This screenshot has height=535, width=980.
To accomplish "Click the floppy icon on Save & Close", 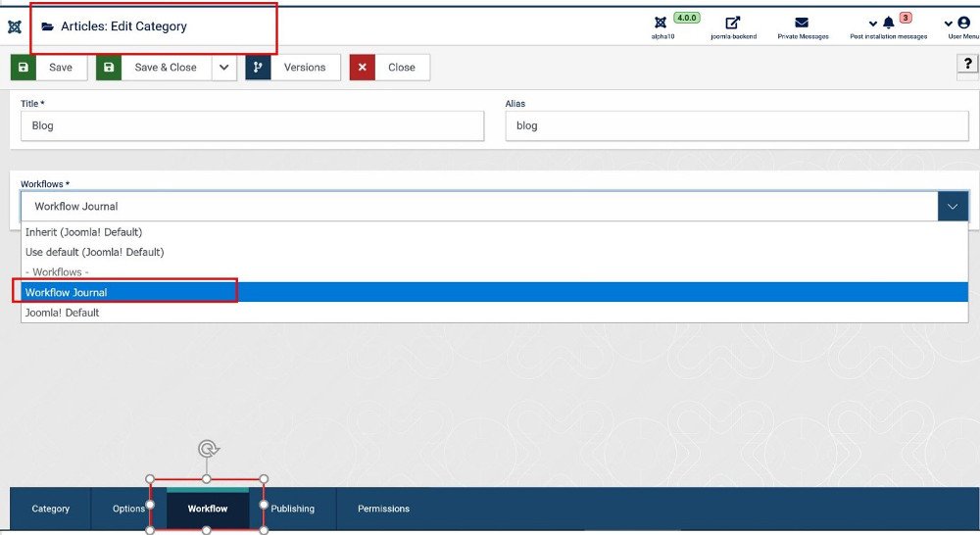I will tap(109, 67).
